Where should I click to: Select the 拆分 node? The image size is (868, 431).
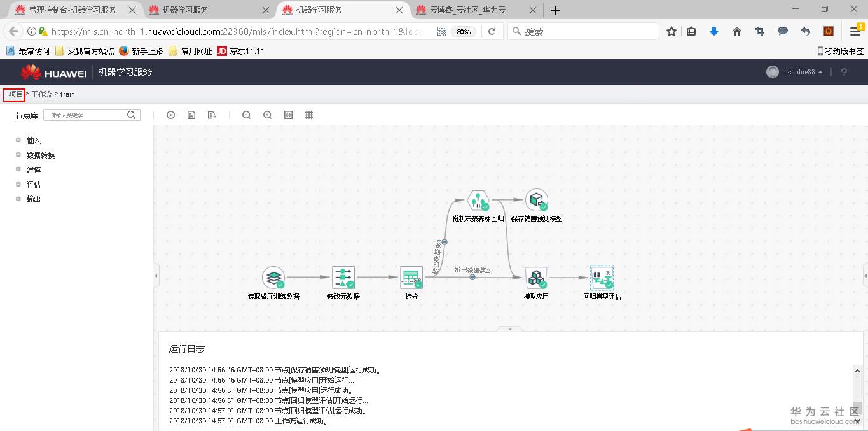click(411, 278)
